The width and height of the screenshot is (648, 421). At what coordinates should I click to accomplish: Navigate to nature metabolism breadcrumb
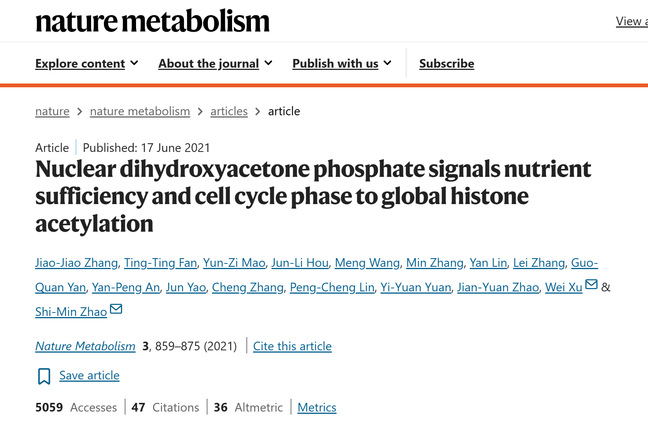click(140, 111)
